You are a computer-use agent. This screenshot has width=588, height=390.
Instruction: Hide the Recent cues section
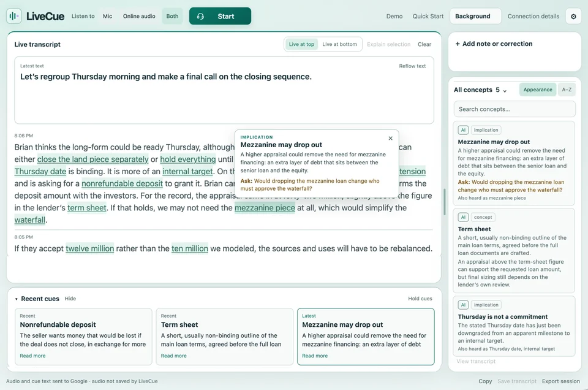point(70,299)
